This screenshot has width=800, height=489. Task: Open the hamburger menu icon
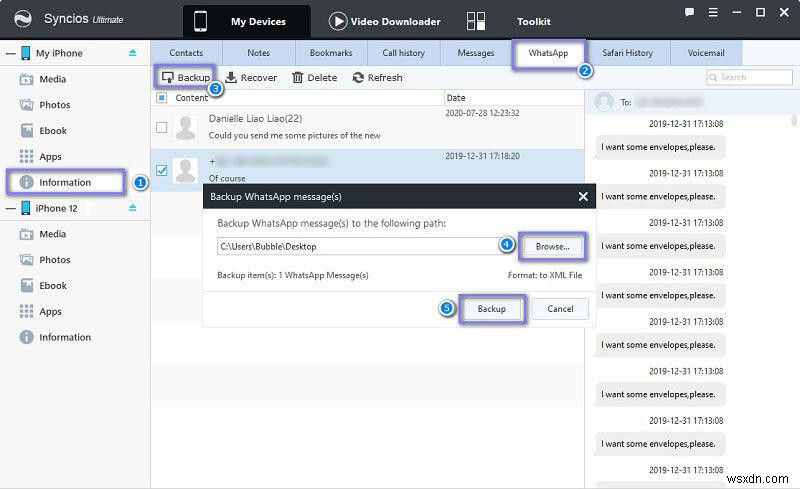coord(713,12)
